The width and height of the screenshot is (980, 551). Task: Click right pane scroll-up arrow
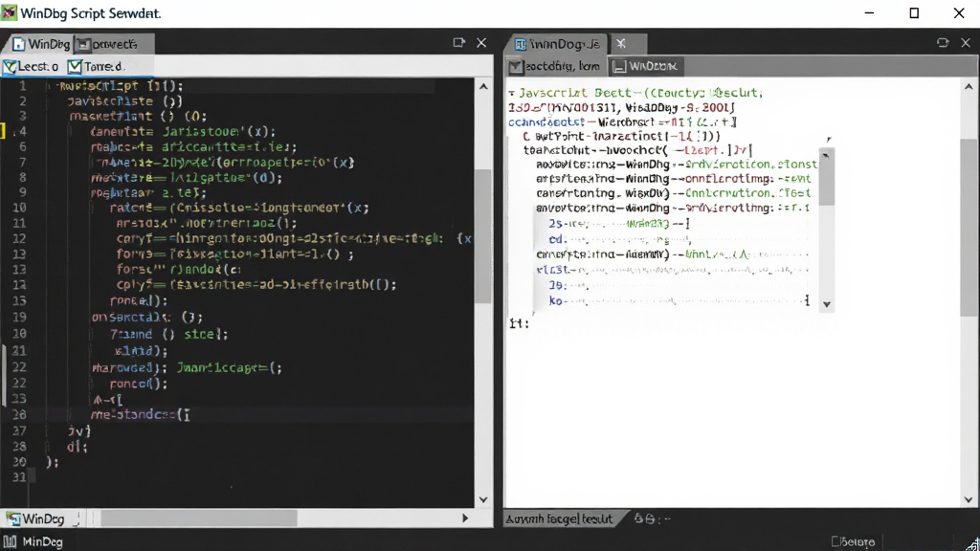click(969, 87)
